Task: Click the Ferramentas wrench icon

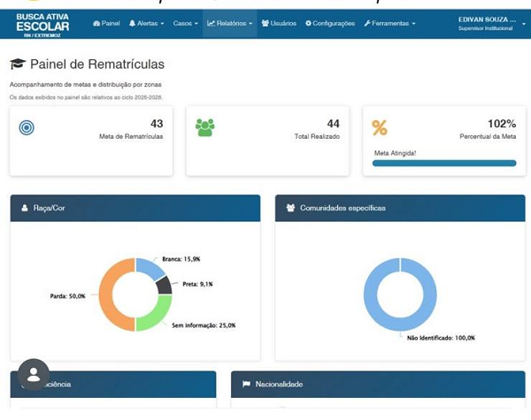Action: click(367, 23)
